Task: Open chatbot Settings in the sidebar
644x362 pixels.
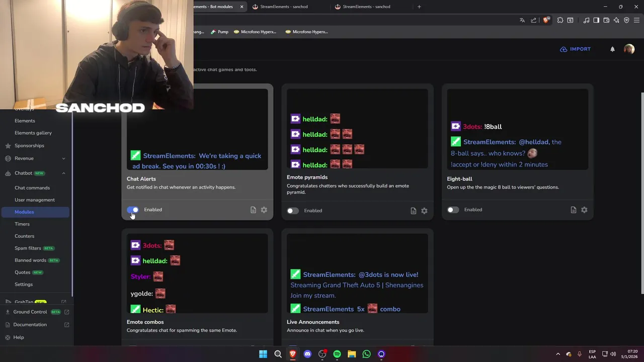Action: [x=24, y=284]
